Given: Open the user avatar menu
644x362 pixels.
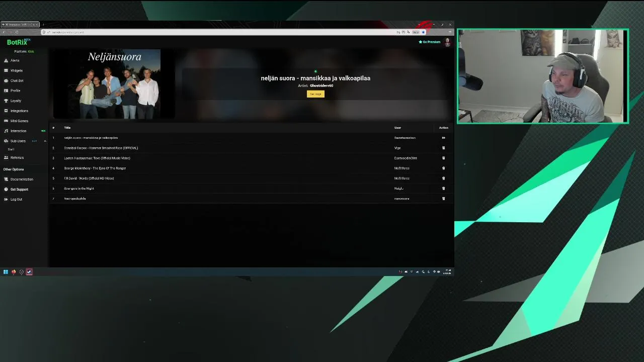Looking at the screenshot, I should [x=447, y=42].
